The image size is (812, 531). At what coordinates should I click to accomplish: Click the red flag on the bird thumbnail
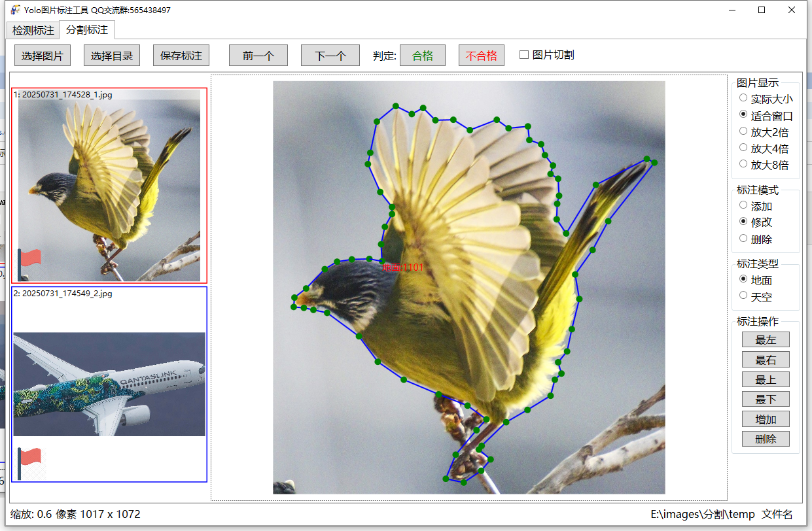[x=29, y=263]
